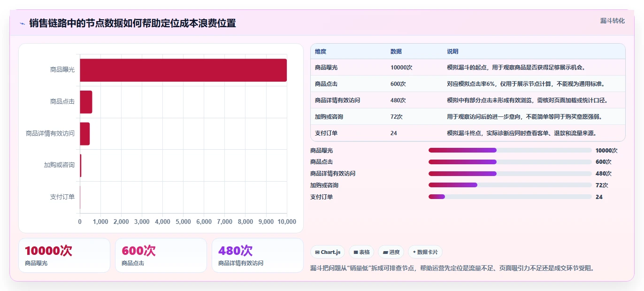Click the 商品点击 progress bar showing 600次
This screenshot has width=644, height=291.
click(x=510, y=162)
